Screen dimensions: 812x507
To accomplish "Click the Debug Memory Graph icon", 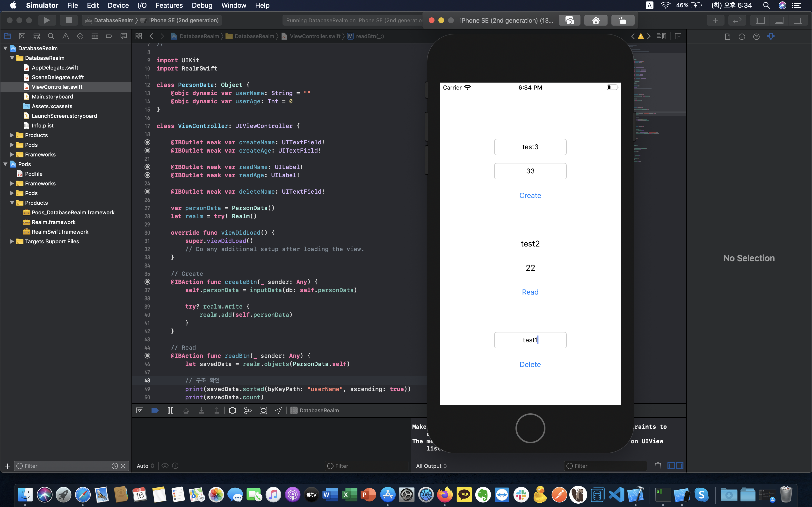I will point(248,410).
